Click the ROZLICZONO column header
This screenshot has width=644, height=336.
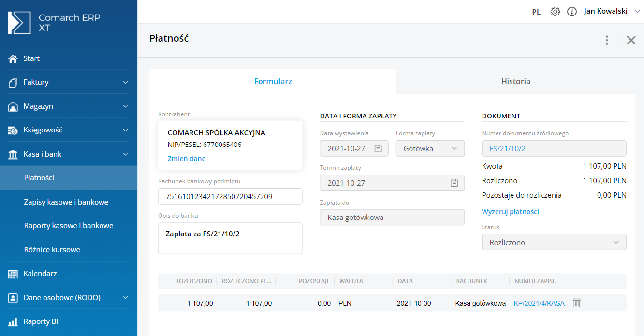click(x=193, y=281)
